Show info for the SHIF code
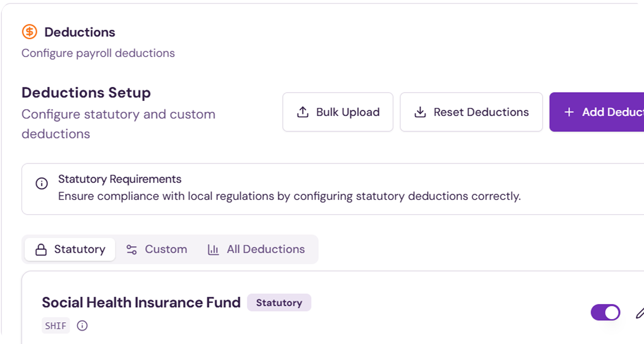 coord(82,326)
